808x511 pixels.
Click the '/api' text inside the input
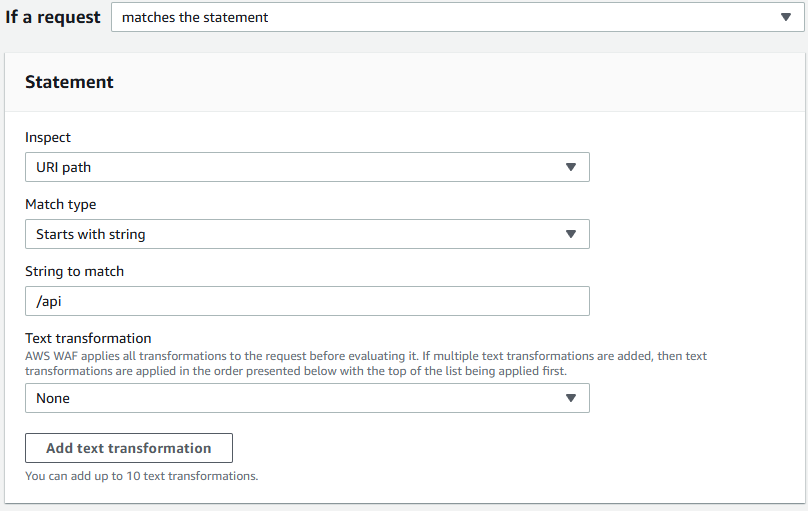[x=50, y=302]
